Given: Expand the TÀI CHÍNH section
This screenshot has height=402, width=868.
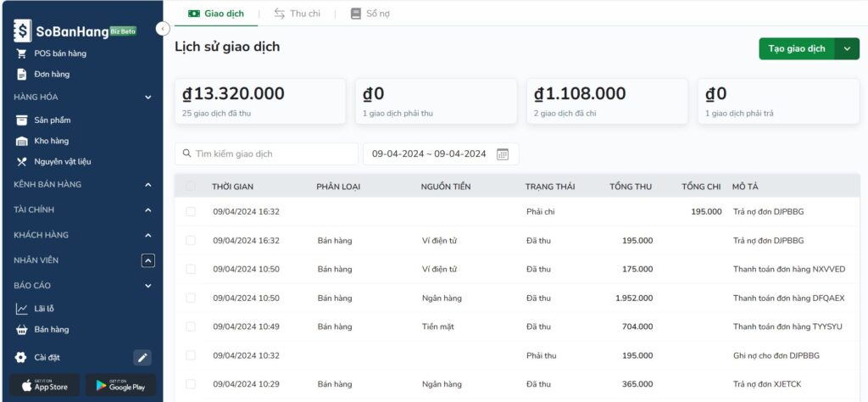Looking at the screenshot, I should (147, 209).
